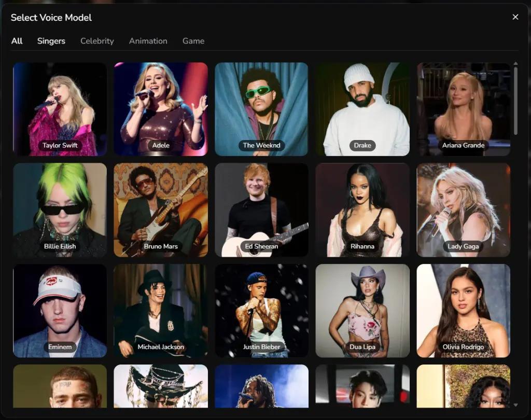Switch to the All tab
Image resolution: width=531 pixels, height=420 pixels.
17,41
